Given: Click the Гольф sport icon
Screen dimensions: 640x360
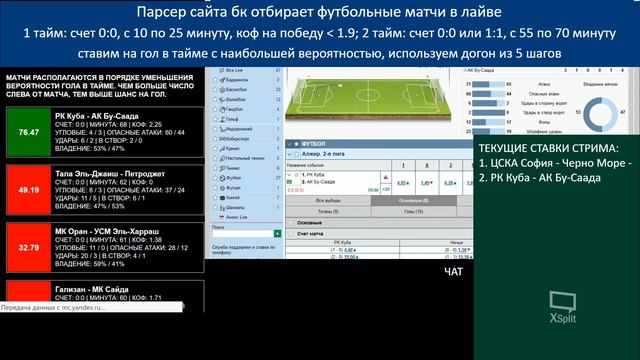Looking at the screenshot, I should pyautogui.click(x=222, y=119).
